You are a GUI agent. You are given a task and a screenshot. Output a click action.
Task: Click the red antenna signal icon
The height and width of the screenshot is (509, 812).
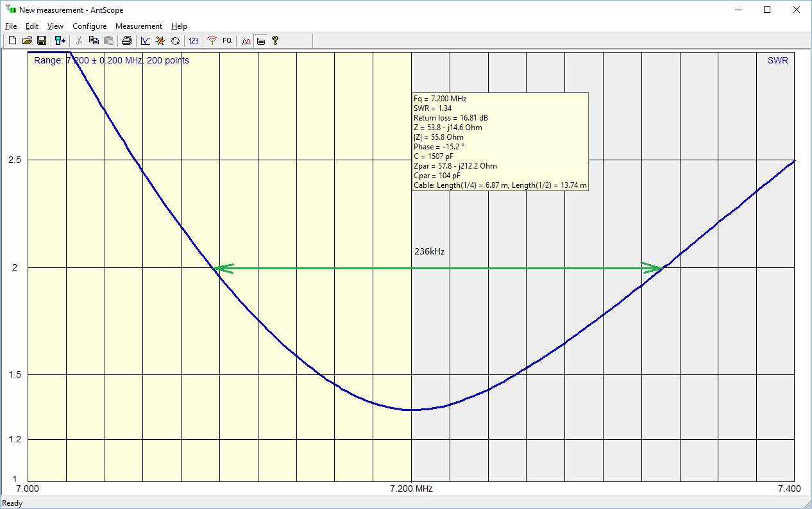tap(212, 41)
